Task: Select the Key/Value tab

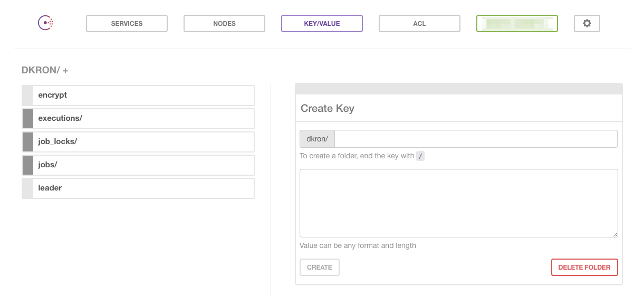Action: tap(322, 24)
